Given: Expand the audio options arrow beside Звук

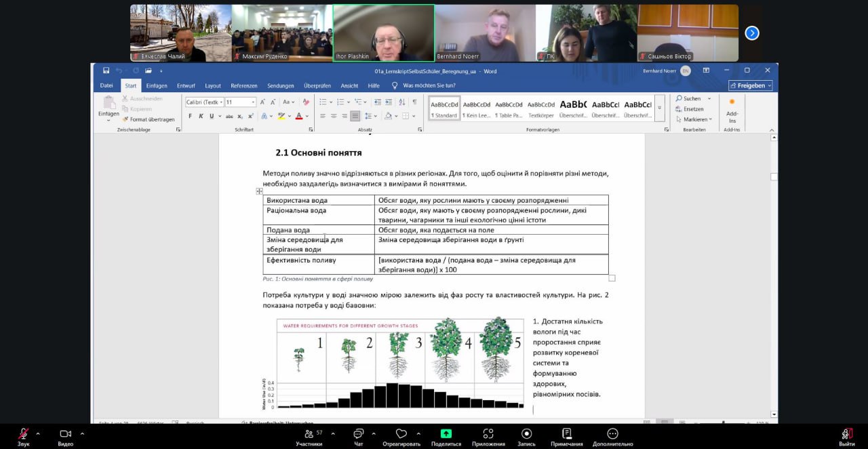Looking at the screenshot, I should 38,433.
